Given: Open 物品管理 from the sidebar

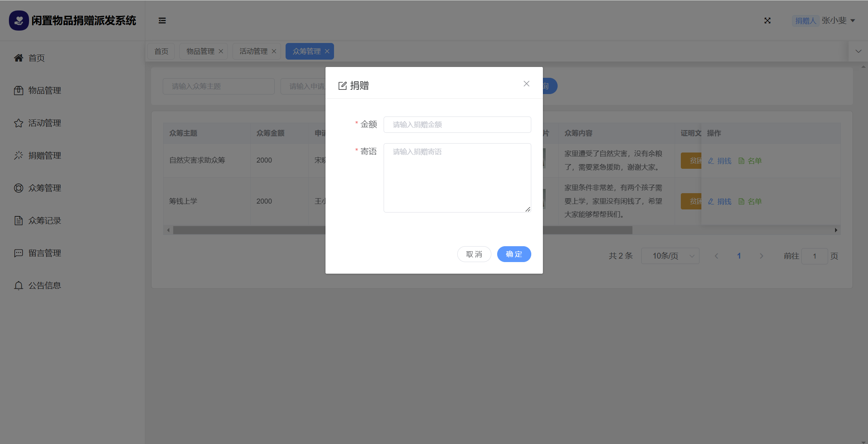Looking at the screenshot, I should (45, 91).
